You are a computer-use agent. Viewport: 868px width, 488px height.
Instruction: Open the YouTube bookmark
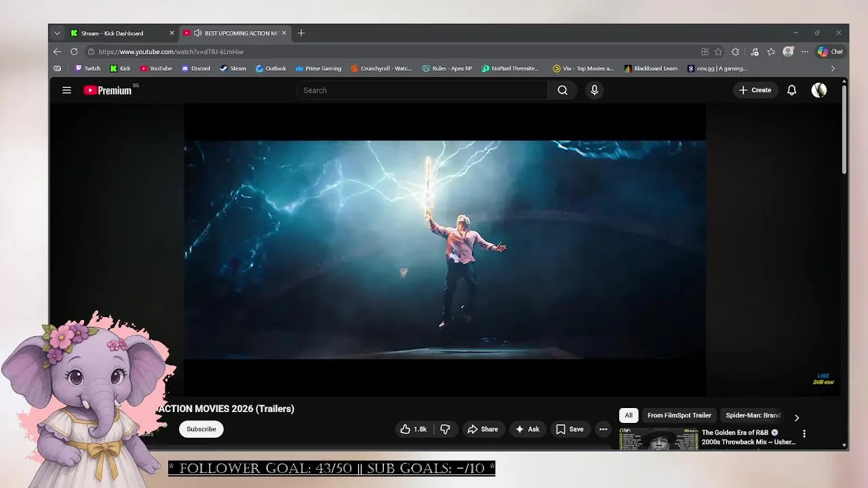[156, 68]
